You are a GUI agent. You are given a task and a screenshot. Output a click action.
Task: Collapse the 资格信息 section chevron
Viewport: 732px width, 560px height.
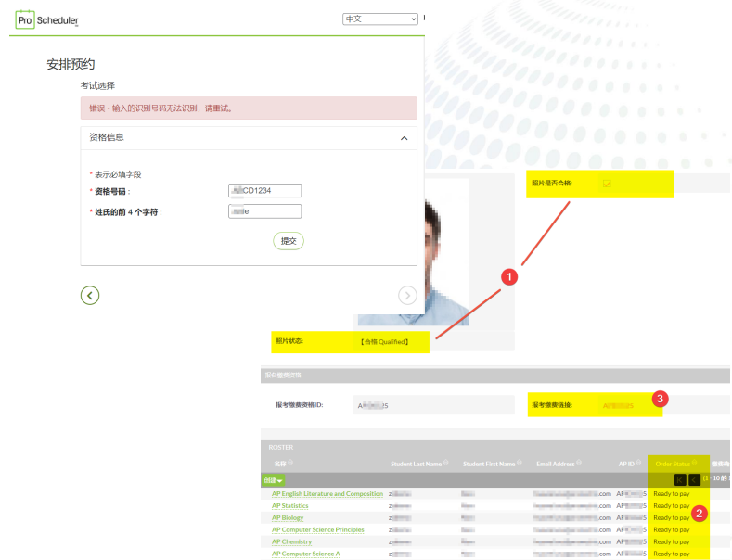click(x=404, y=138)
